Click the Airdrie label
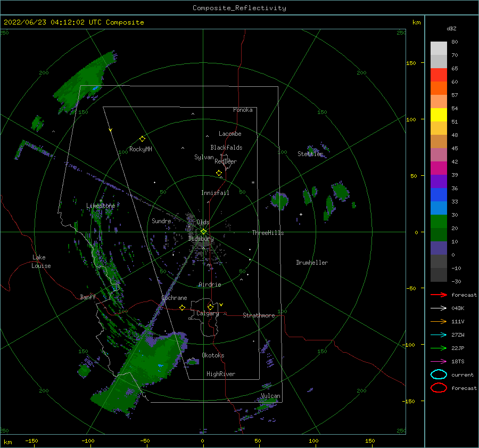 point(210,284)
